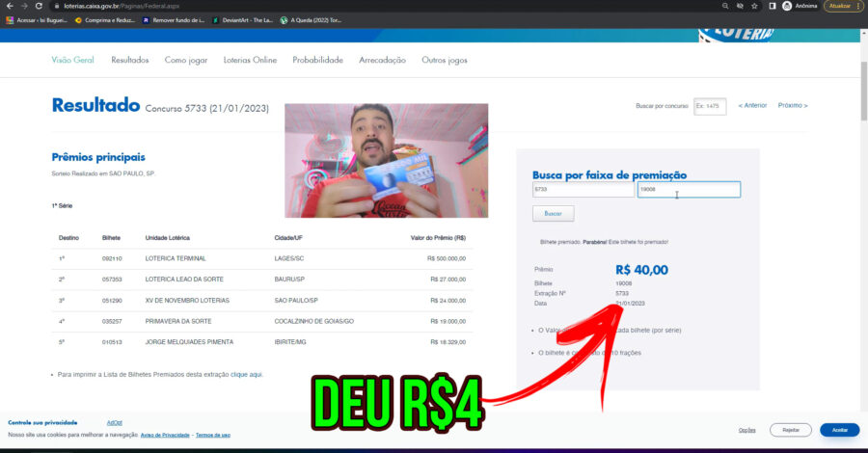Click the webcam video overlay thumbnail
The height and width of the screenshot is (453, 868).
coord(387,160)
